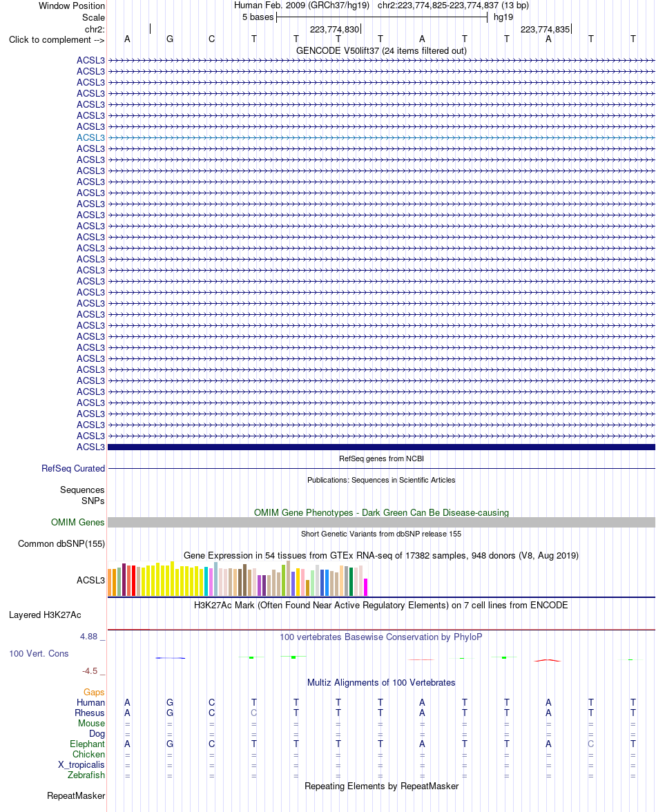
Task: Click the Sequences track label
Action: click(81, 490)
